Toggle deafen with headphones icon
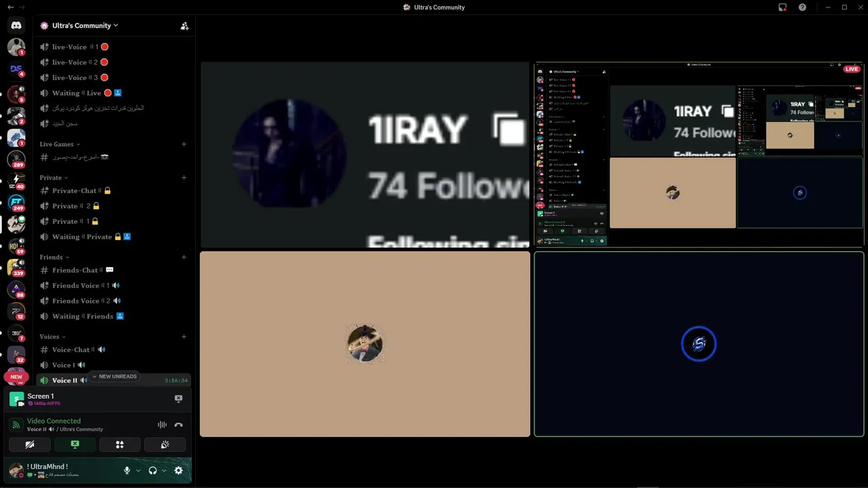This screenshot has height=488, width=868. point(153,470)
